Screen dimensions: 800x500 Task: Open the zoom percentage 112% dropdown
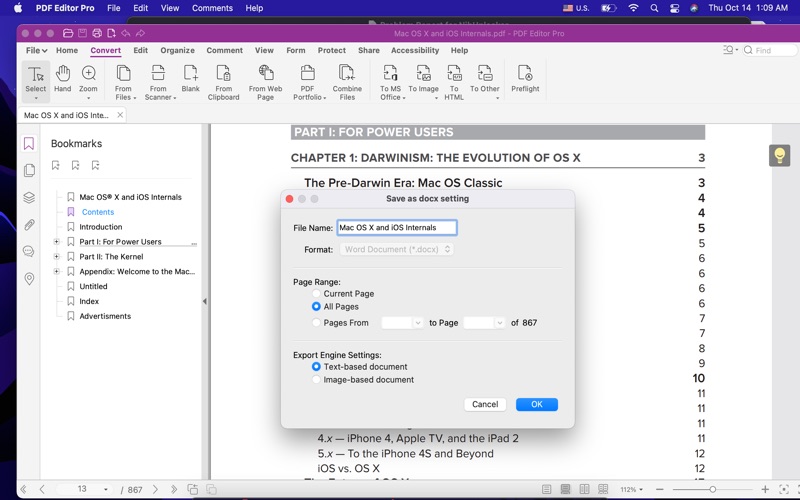tap(631, 489)
